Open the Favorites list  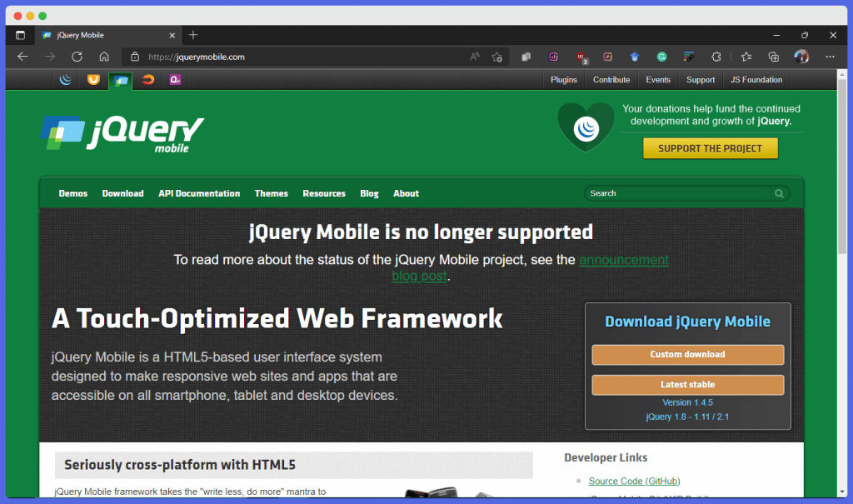tap(746, 57)
